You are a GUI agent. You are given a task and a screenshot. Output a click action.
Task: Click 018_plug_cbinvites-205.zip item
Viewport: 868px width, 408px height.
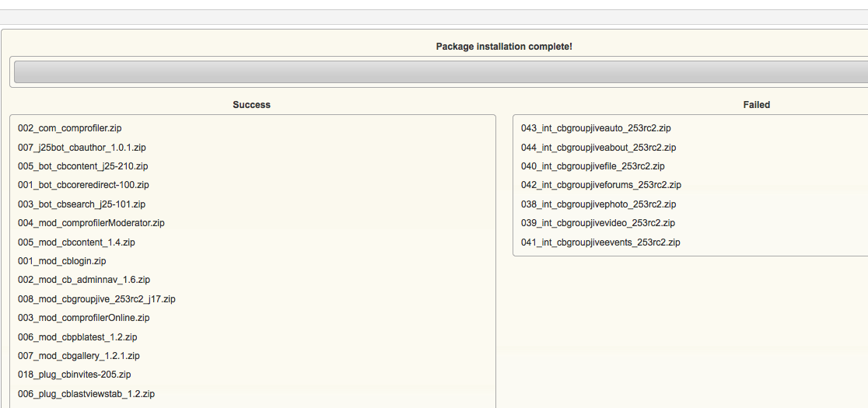(74, 375)
